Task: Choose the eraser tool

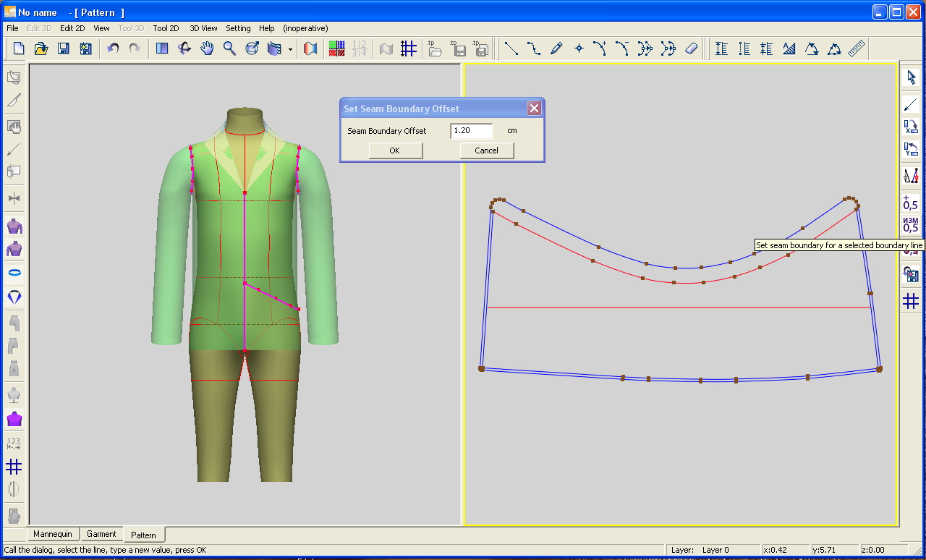Action: 691,48
